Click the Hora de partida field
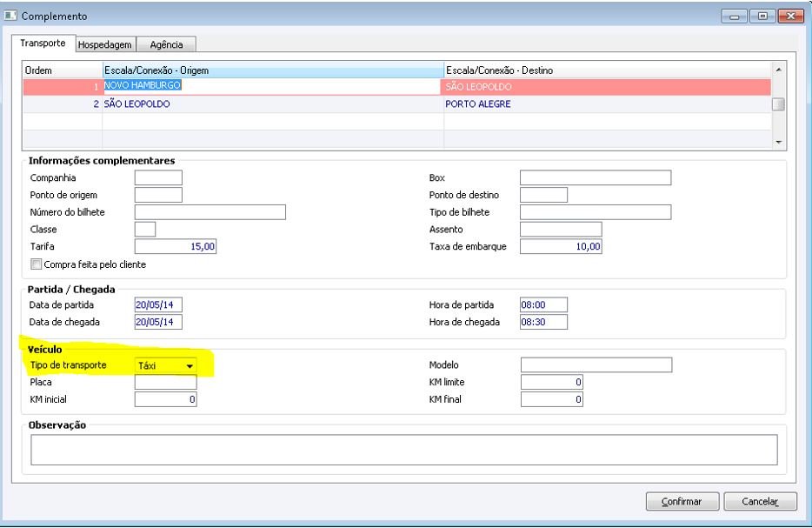Viewport: 812px width, 528px height. (x=543, y=304)
